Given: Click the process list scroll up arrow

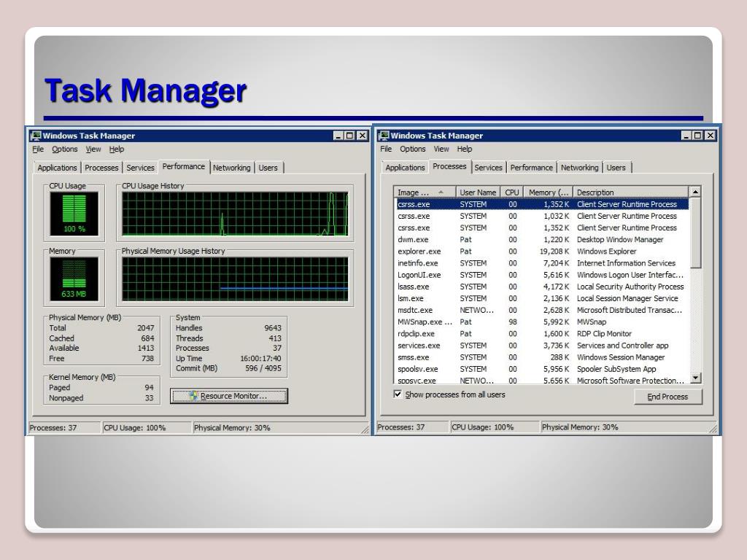Looking at the screenshot, I should [695, 192].
